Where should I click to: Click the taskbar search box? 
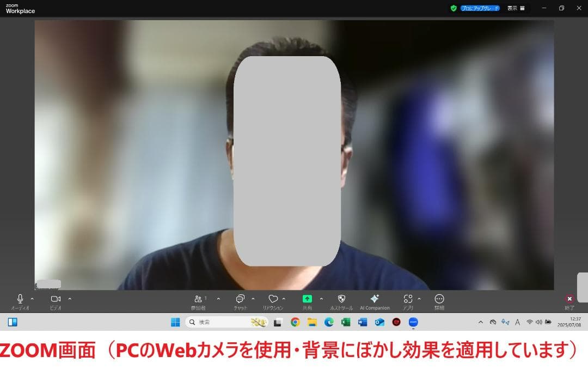coord(218,322)
